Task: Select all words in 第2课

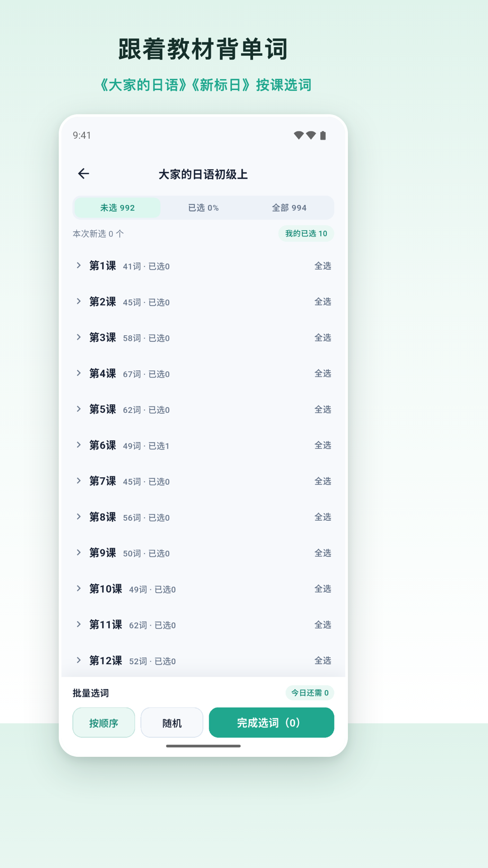Action: [x=323, y=302]
